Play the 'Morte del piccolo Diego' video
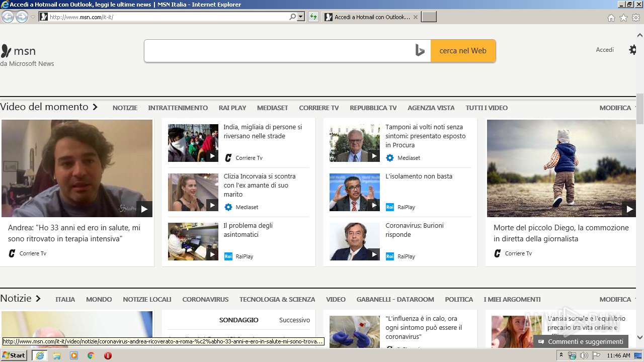 561,168
